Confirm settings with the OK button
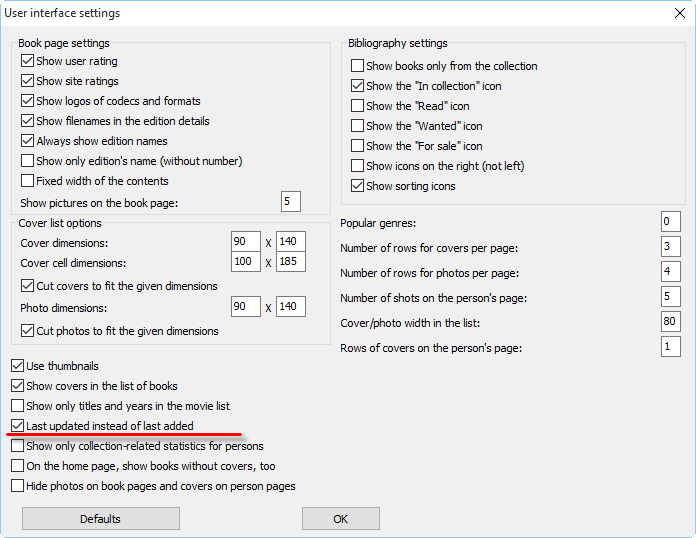The height and width of the screenshot is (538, 696). [x=341, y=518]
